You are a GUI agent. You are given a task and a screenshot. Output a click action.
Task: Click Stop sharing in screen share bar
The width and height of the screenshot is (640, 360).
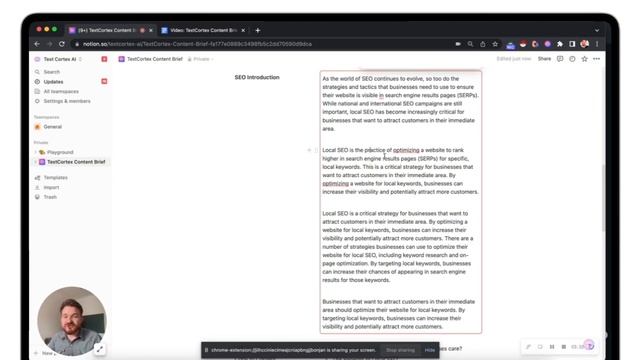pos(400,350)
